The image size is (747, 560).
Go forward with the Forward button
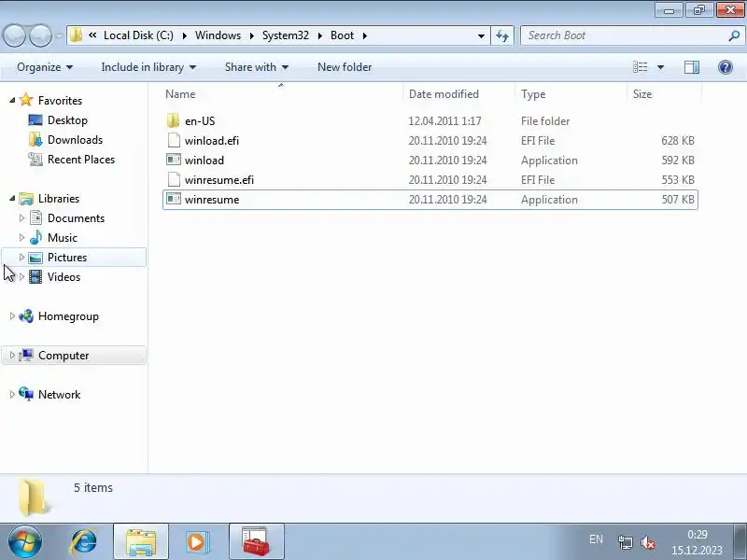coord(40,35)
